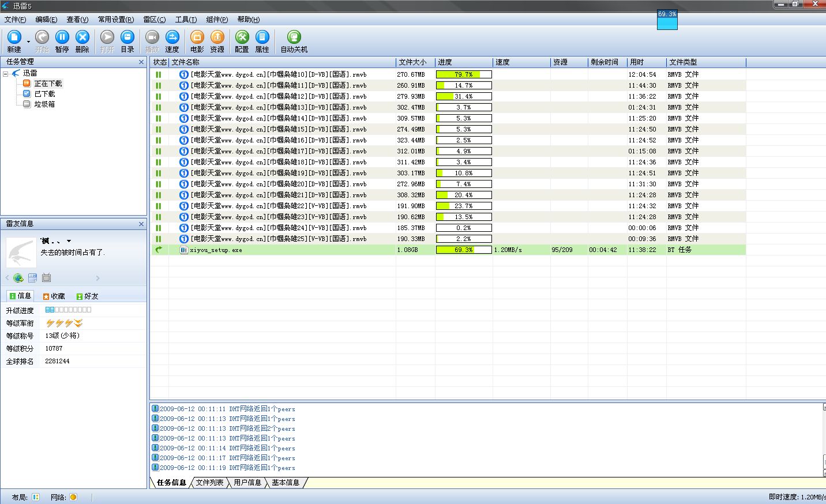The height and width of the screenshot is (504, 826).
Task: Click the 69.3% progress bar of xiyou_setup.exe
Action: pyautogui.click(x=464, y=250)
